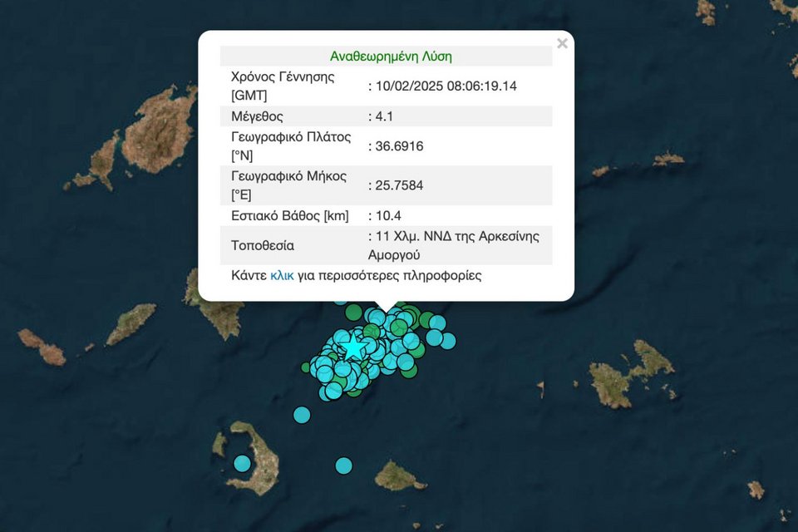This screenshot has height=532, width=798.
Task: Close the earthquake info popup
Action: pos(562,44)
